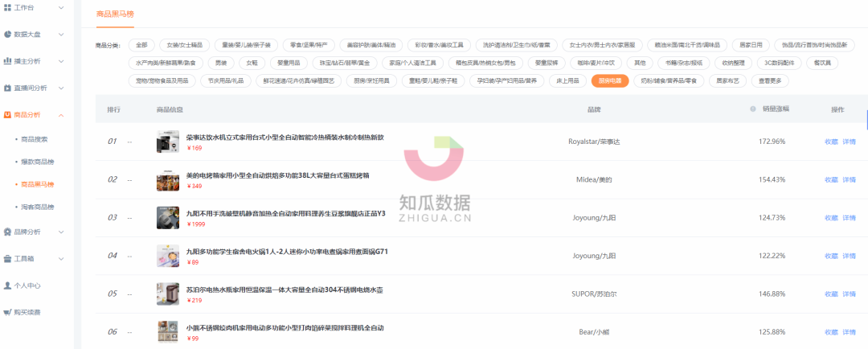
Task: Click the 个人中心 person icon
Action: (8, 285)
